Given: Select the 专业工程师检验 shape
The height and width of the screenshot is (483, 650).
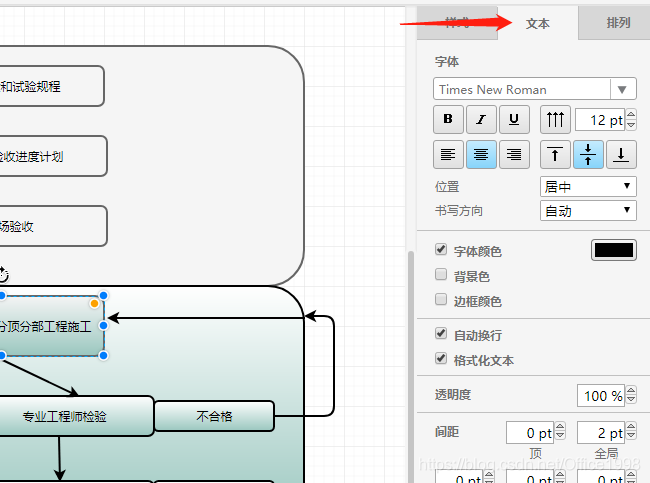Looking at the screenshot, I should pos(76,416).
